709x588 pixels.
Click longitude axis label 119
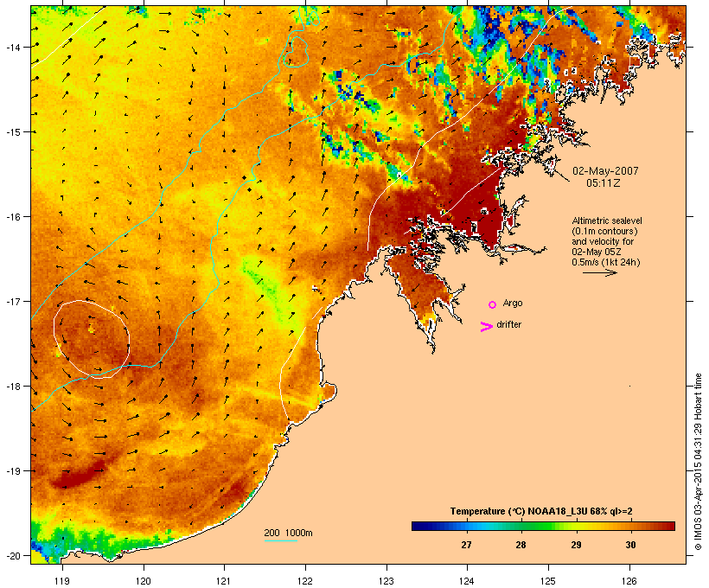click(x=62, y=581)
